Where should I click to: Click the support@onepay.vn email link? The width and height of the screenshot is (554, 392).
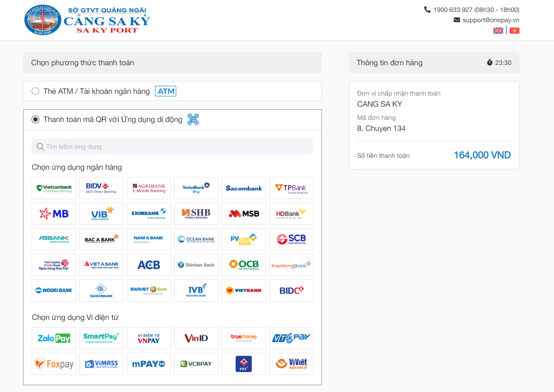[x=490, y=20]
